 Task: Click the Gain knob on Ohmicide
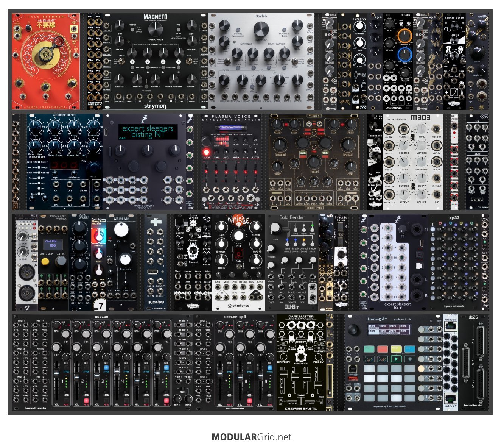pos(222,226)
